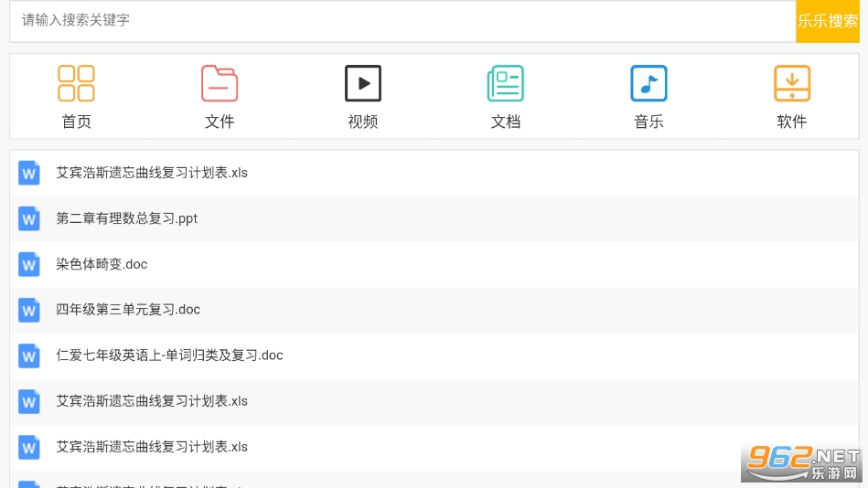Image resolution: width=868 pixels, height=488 pixels.
Task: Select the 软件 software download icon
Action: [791, 83]
